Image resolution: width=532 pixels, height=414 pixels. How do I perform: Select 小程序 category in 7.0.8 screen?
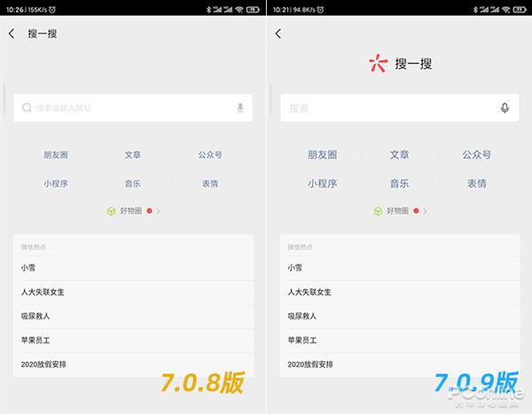tap(56, 184)
